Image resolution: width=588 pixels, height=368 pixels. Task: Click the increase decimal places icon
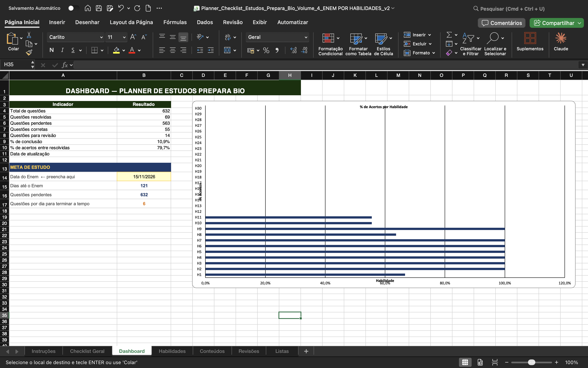294,50
